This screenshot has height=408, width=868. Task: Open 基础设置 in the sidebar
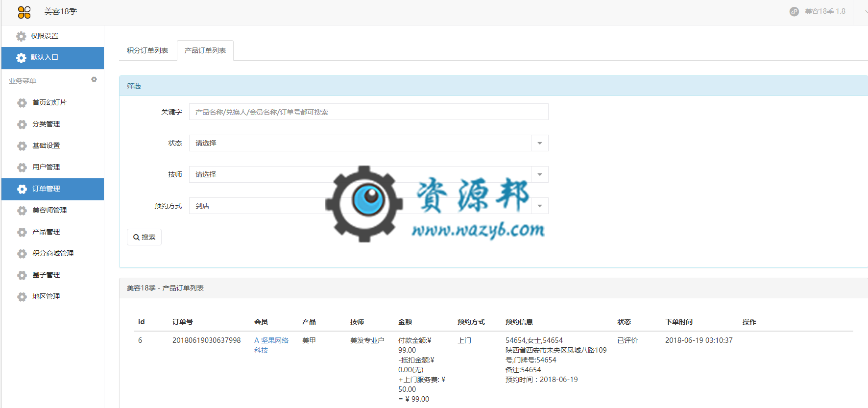pyautogui.click(x=52, y=145)
